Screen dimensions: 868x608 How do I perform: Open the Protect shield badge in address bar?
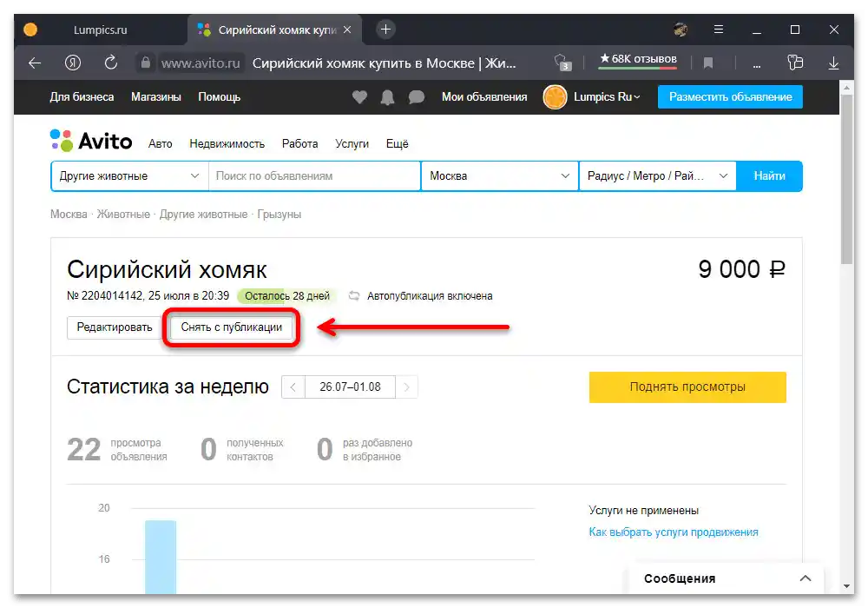(x=562, y=63)
